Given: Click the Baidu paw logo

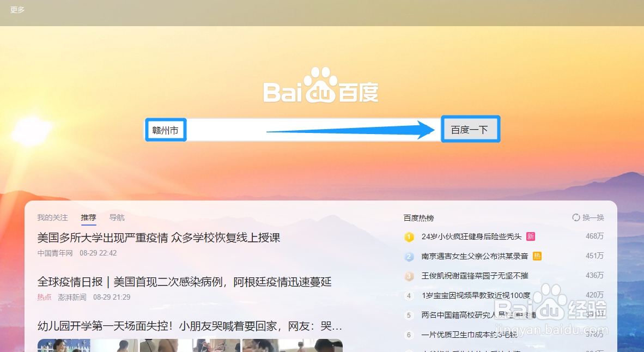Looking at the screenshot, I should pyautogui.click(x=320, y=84).
